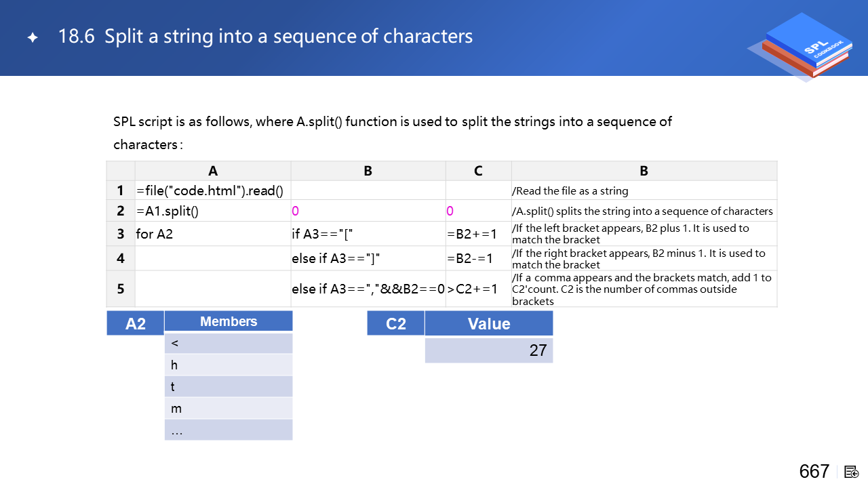Click column C header in script table

478,171
